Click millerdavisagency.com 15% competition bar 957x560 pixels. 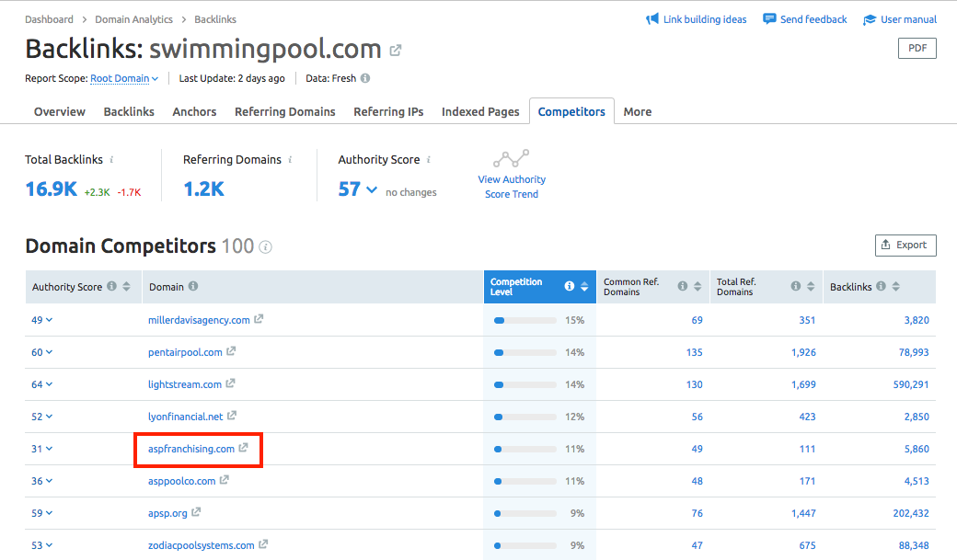525,320
